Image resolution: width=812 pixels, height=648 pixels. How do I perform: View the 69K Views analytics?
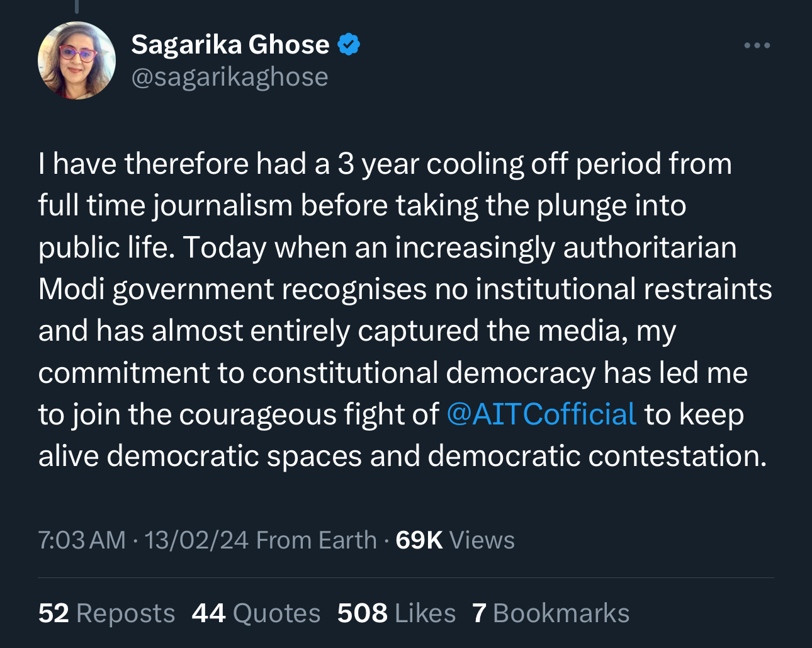[454, 540]
